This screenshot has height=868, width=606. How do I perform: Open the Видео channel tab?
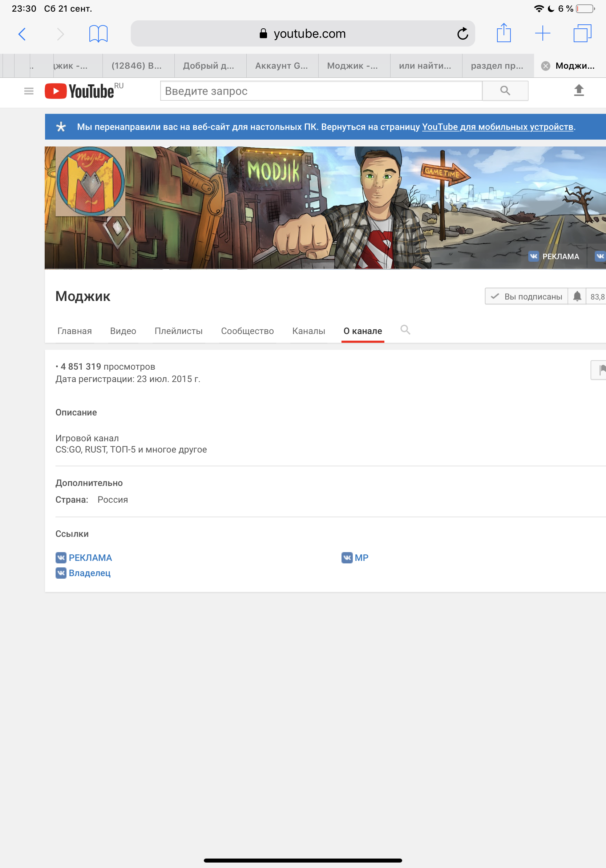123,331
